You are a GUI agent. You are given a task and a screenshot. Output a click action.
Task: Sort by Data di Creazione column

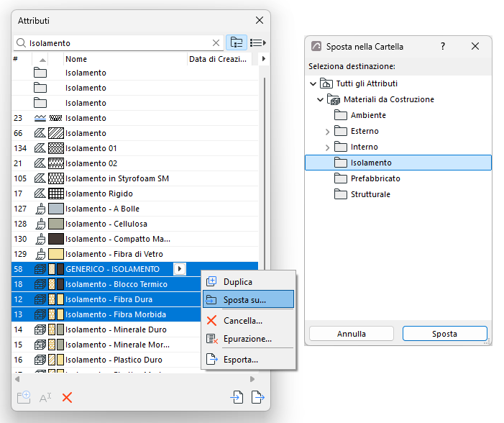218,59
